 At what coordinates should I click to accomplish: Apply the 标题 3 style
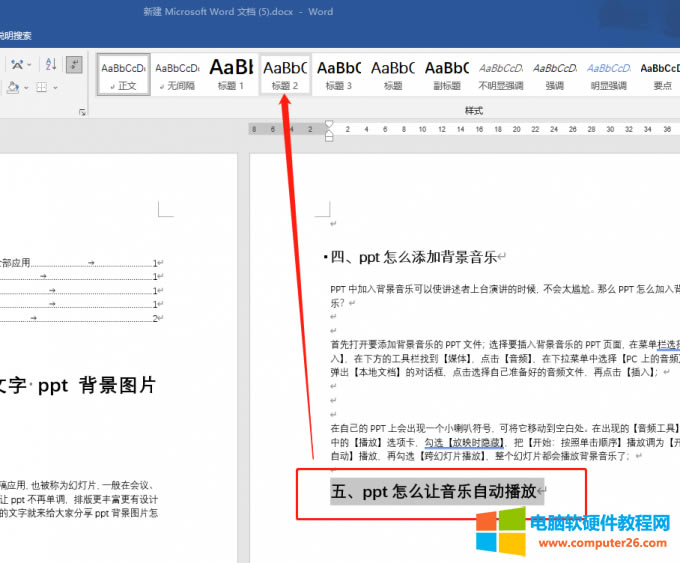[x=339, y=75]
